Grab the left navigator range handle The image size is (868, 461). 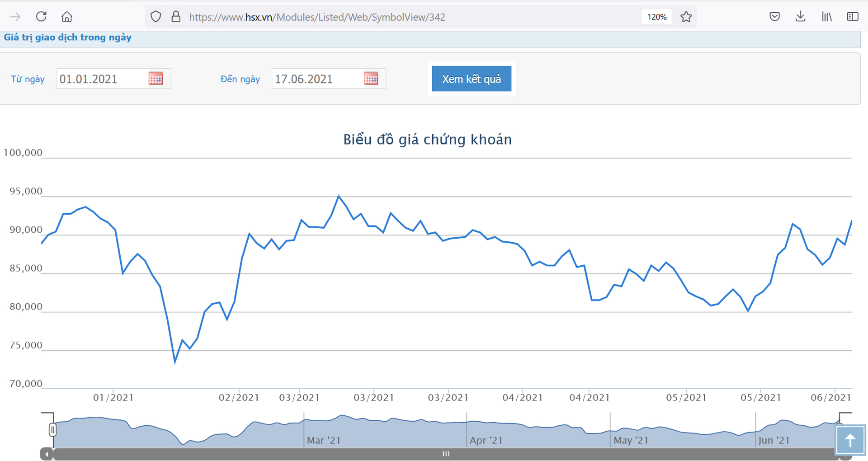pos(52,429)
